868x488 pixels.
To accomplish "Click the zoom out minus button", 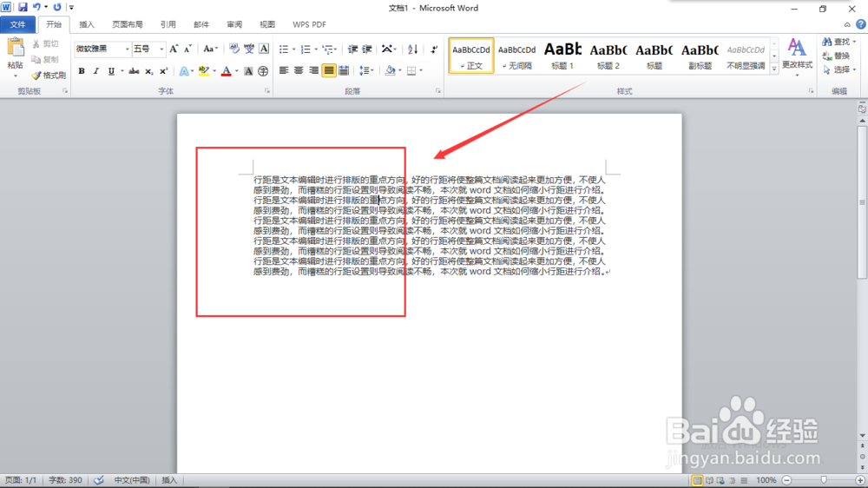I will click(786, 480).
